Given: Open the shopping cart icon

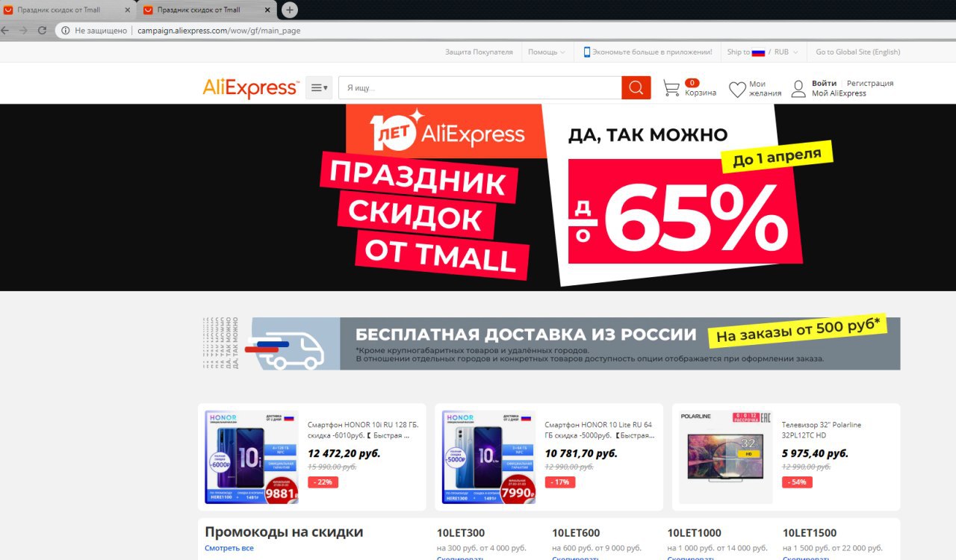Looking at the screenshot, I should pos(671,88).
